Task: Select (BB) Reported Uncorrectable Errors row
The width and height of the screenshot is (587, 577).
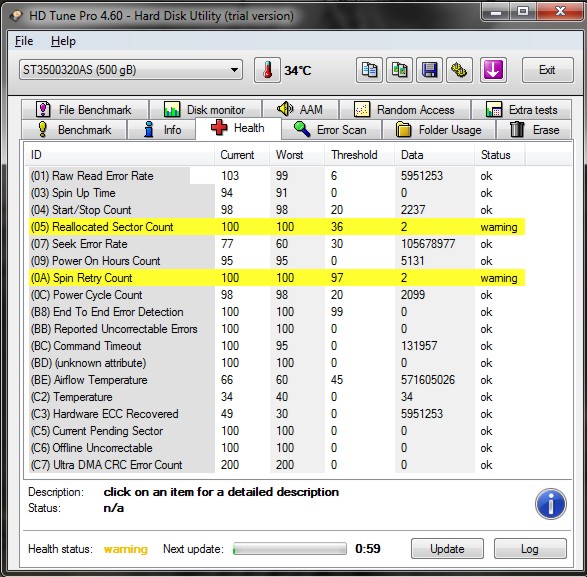Action: click(277, 329)
